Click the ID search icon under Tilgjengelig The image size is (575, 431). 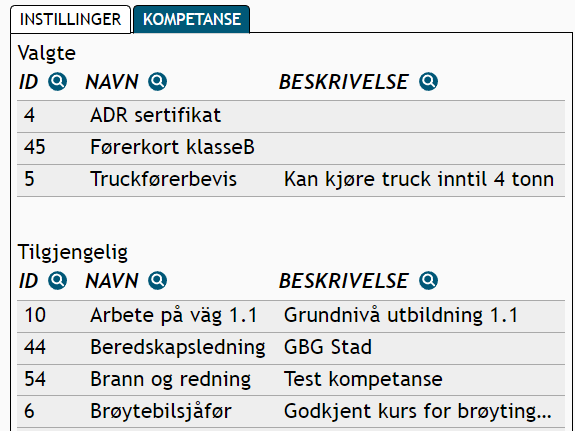point(58,281)
